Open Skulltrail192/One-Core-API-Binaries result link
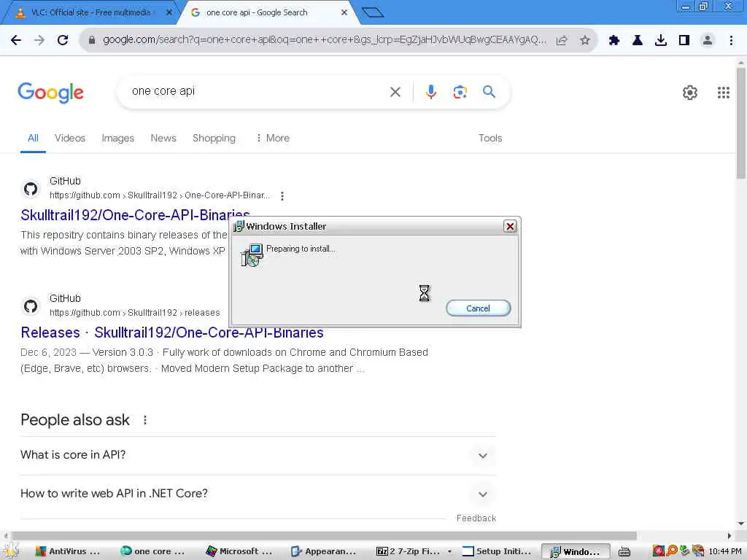 coord(135,215)
